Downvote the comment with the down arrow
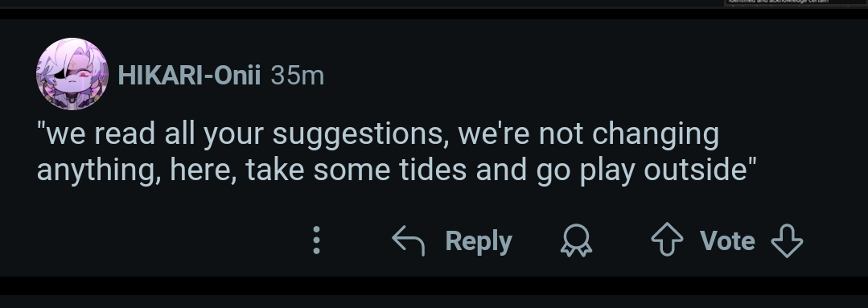 point(787,240)
